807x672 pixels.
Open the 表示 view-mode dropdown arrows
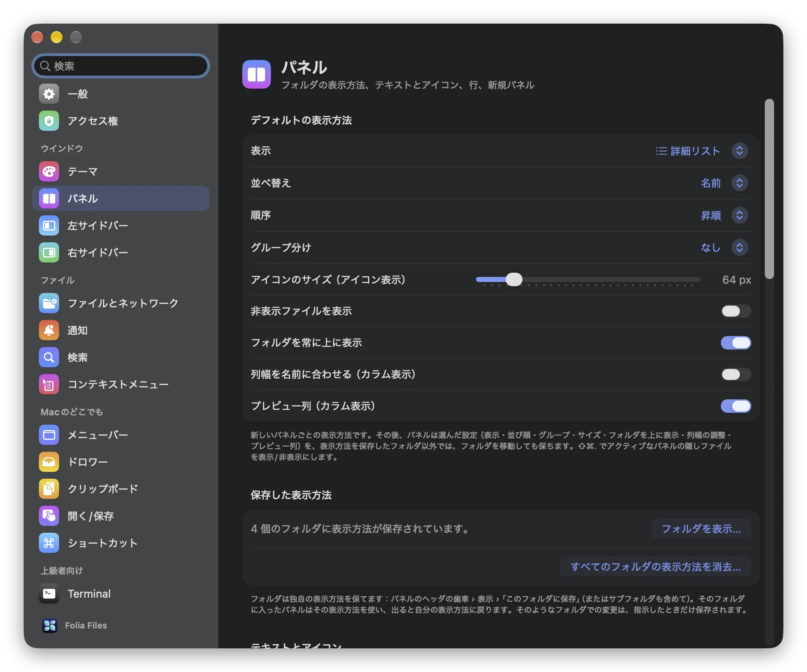point(739,151)
